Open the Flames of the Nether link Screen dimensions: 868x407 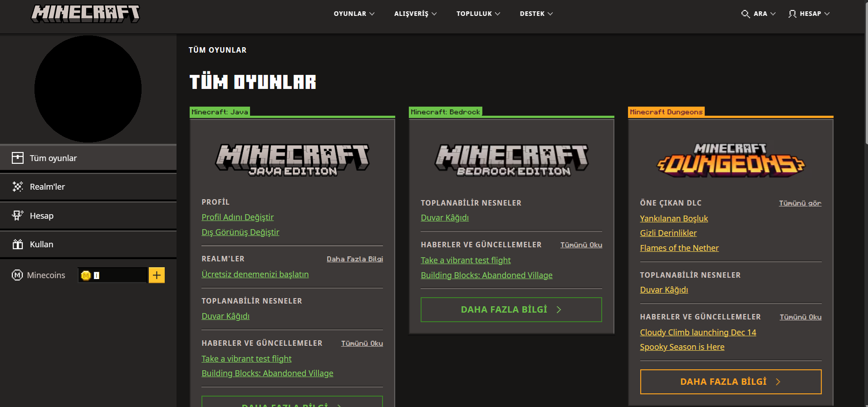coord(679,248)
